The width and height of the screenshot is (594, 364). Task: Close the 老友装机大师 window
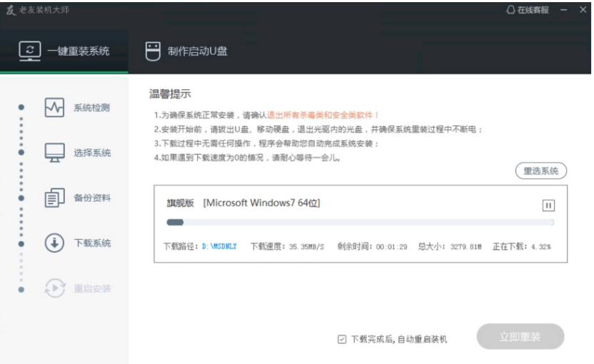pyautogui.click(x=583, y=10)
